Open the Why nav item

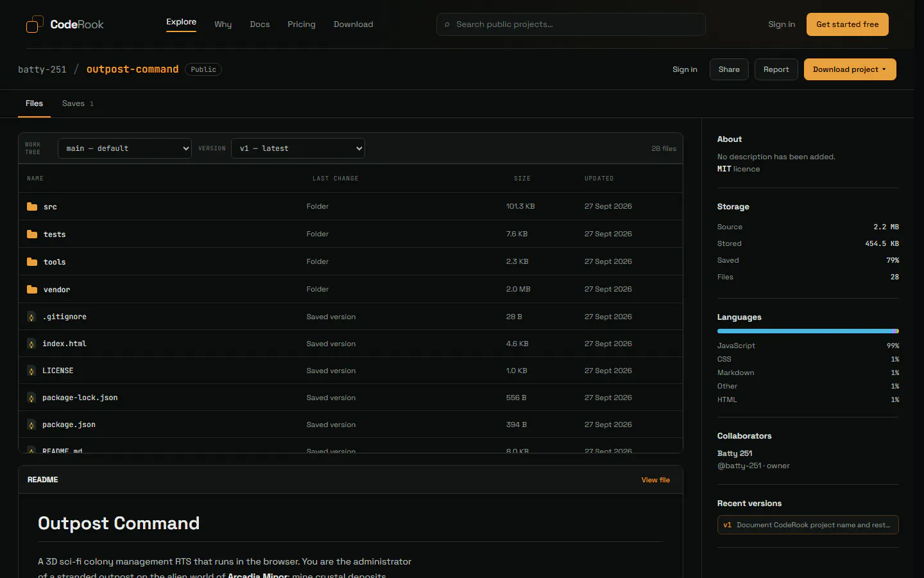coord(223,24)
